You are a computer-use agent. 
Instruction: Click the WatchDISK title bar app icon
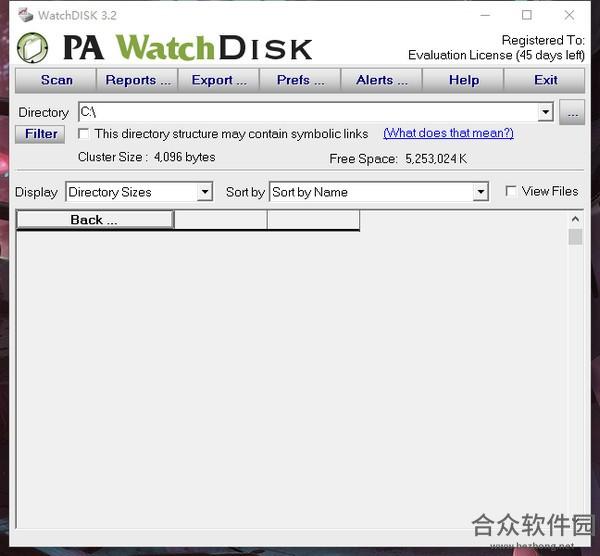[x=26, y=15]
